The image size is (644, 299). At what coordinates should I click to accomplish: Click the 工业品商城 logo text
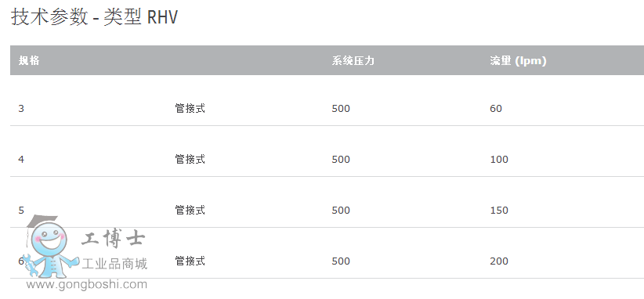point(114,263)
